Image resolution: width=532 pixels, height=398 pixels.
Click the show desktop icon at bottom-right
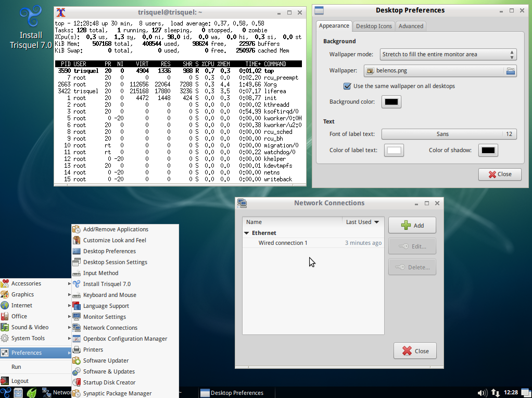[525, 392]
